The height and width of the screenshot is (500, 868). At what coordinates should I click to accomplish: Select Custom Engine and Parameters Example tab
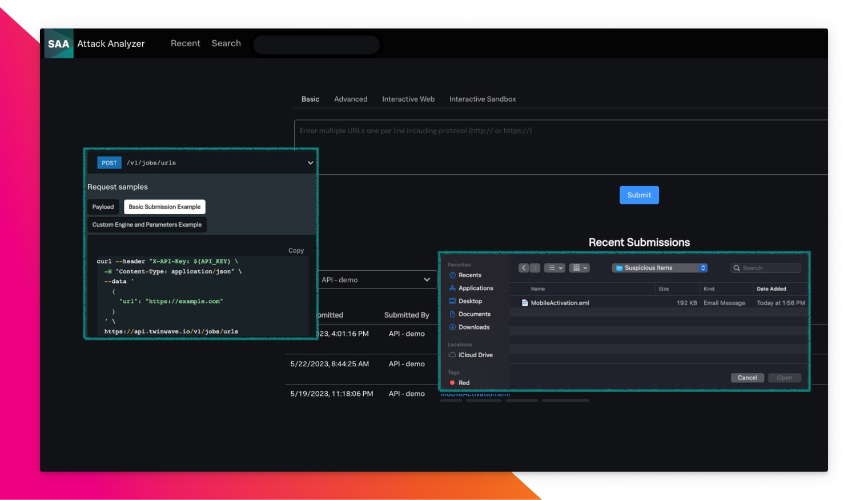147,225
